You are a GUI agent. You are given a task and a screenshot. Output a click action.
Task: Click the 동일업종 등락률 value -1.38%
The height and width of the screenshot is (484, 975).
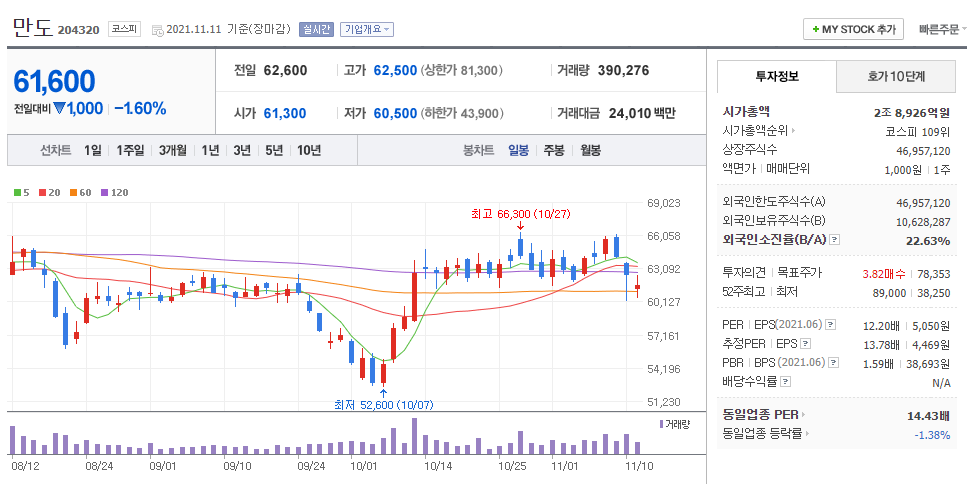[932, 435]
